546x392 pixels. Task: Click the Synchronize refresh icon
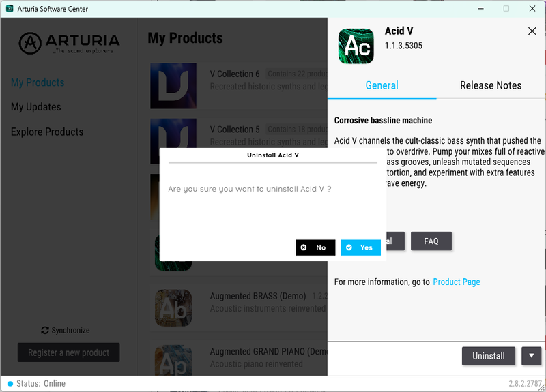coord(45,330)
